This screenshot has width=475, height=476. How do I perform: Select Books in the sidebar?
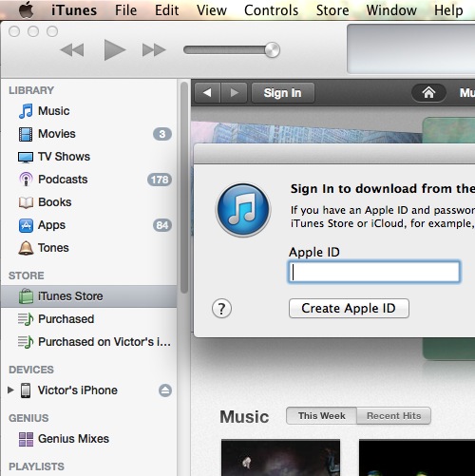coord(88,202)
